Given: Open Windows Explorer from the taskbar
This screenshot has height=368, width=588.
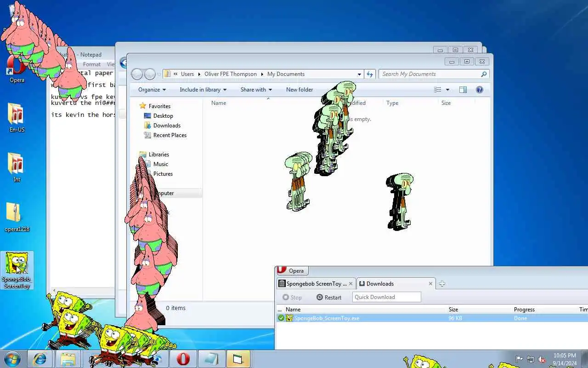Looking at the screenshot, I should (x=68, y=359).
